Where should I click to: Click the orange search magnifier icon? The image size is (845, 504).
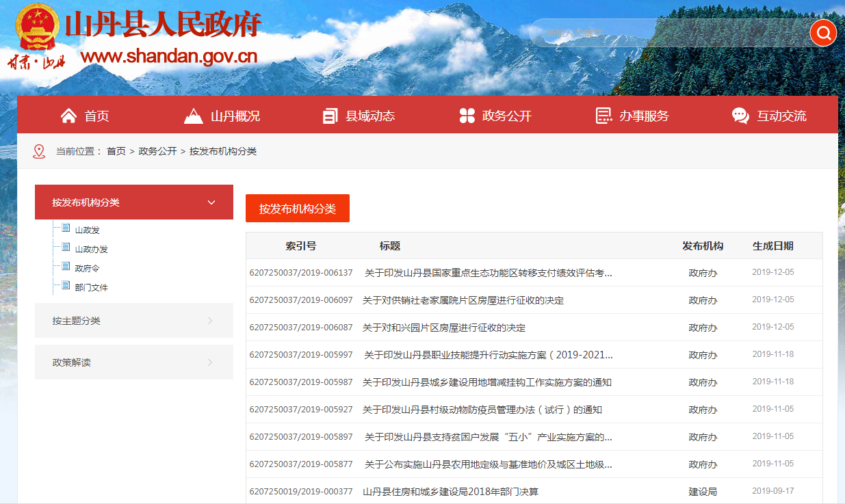[823, 32]
